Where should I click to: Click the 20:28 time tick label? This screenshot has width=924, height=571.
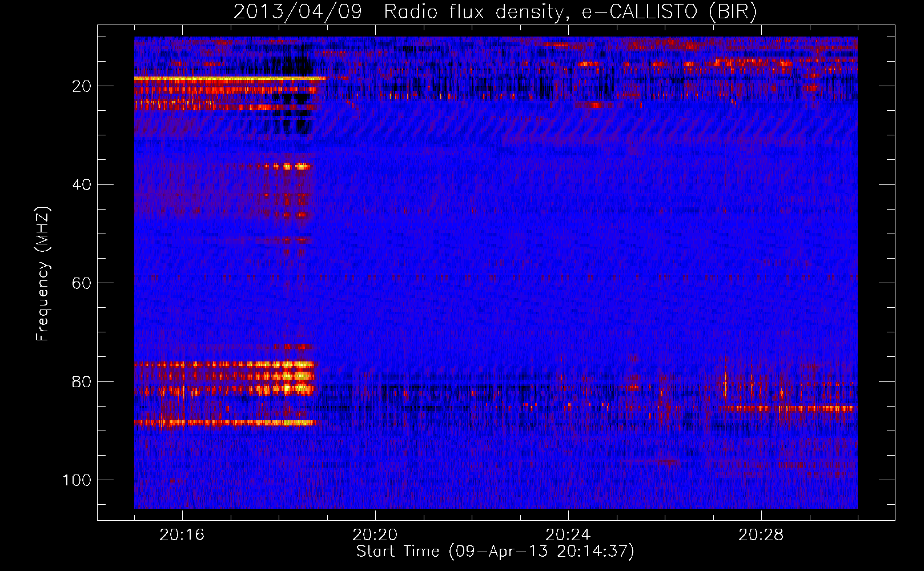pyautogui.click(x=761, y=535)
